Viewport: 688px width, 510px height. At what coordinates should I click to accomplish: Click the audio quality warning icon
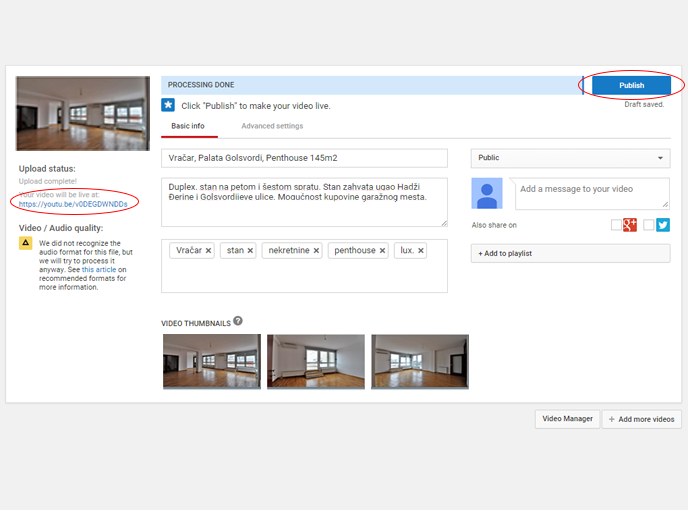pos(26,243)
